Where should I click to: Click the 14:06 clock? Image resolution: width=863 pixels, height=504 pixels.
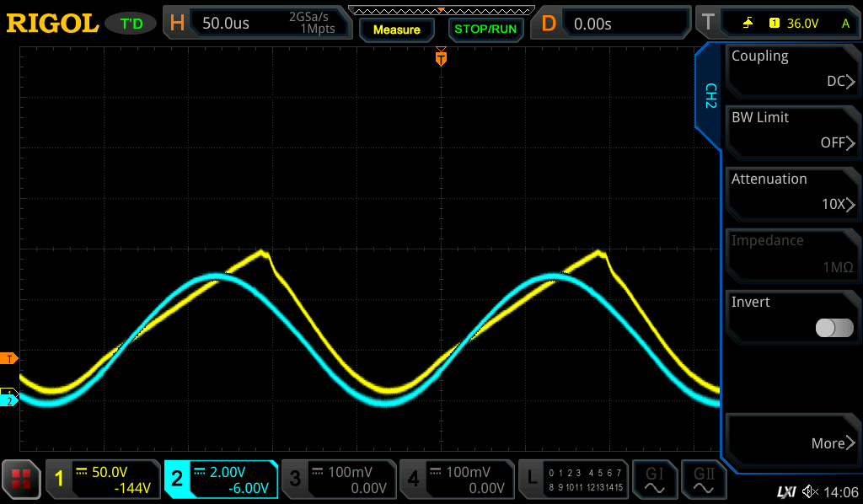click(842, 492)
